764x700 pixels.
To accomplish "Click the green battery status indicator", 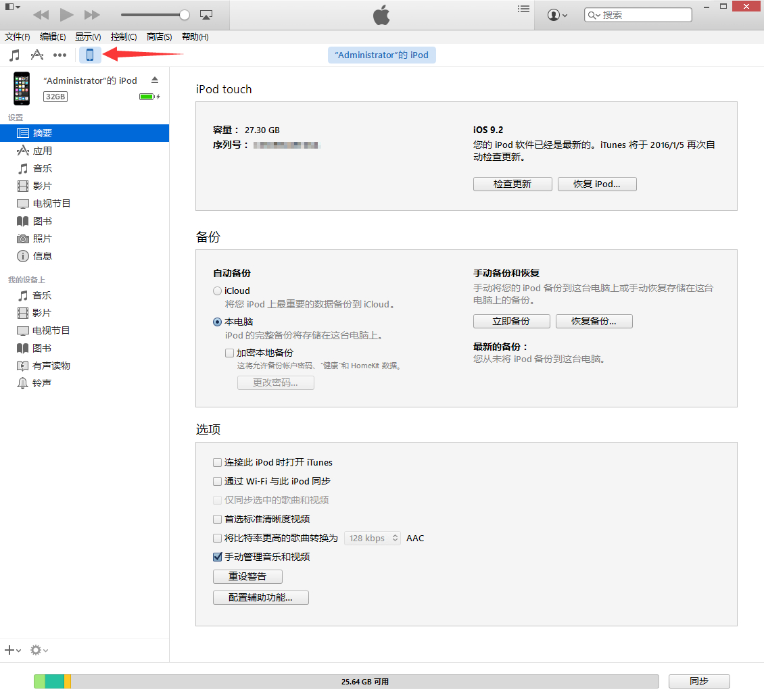I will (x=149, y=97).
